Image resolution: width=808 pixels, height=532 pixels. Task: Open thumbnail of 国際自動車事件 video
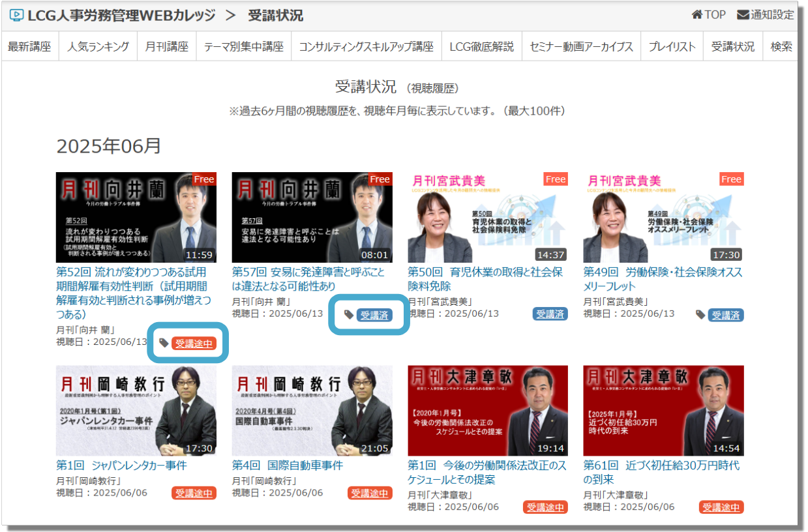312,411
